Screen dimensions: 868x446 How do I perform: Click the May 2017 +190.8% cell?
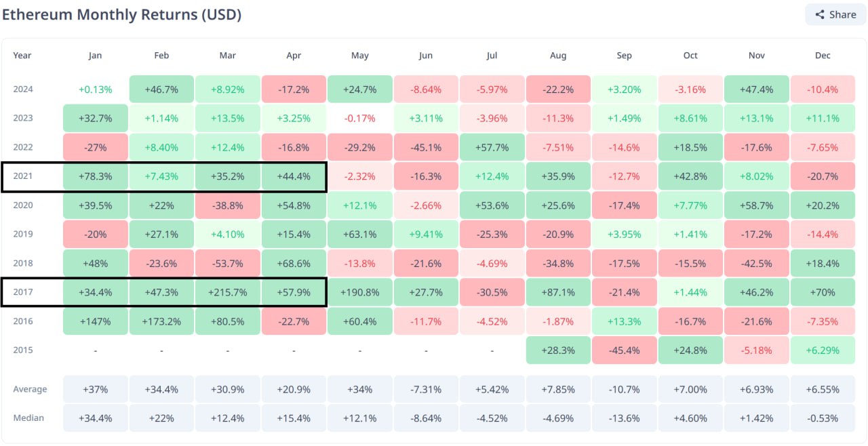point(359,291)
